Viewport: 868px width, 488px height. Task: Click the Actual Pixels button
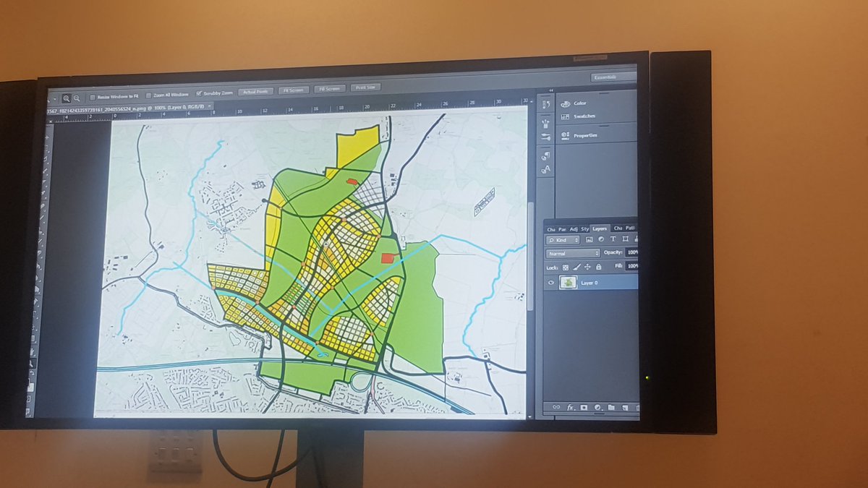255,92
